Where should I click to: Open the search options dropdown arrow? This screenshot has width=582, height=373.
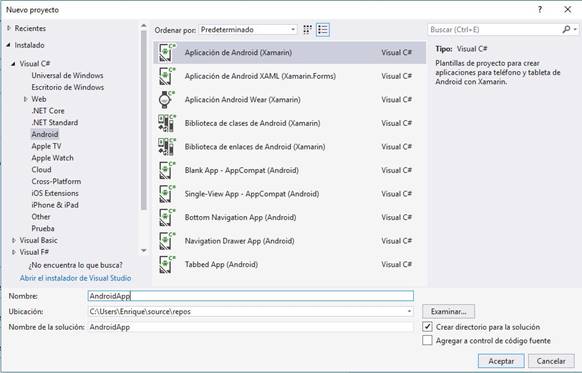coord(575,29)
